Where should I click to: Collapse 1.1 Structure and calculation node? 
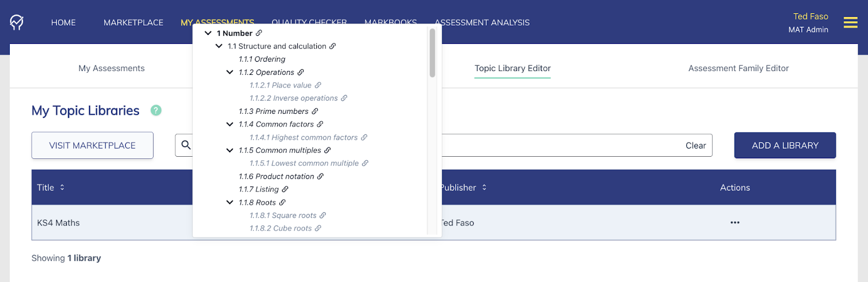[219, 46]
